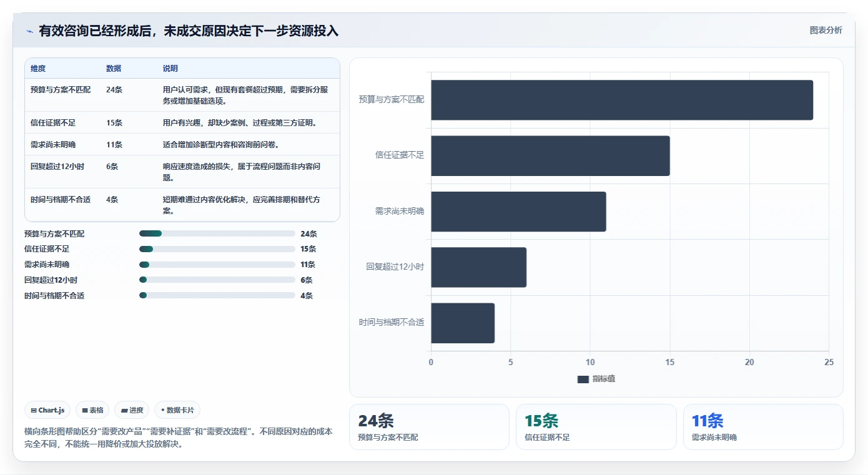Click the 信任证据不足 y-axis label on chart
The image size is (868, 475).
coord(400,155)
